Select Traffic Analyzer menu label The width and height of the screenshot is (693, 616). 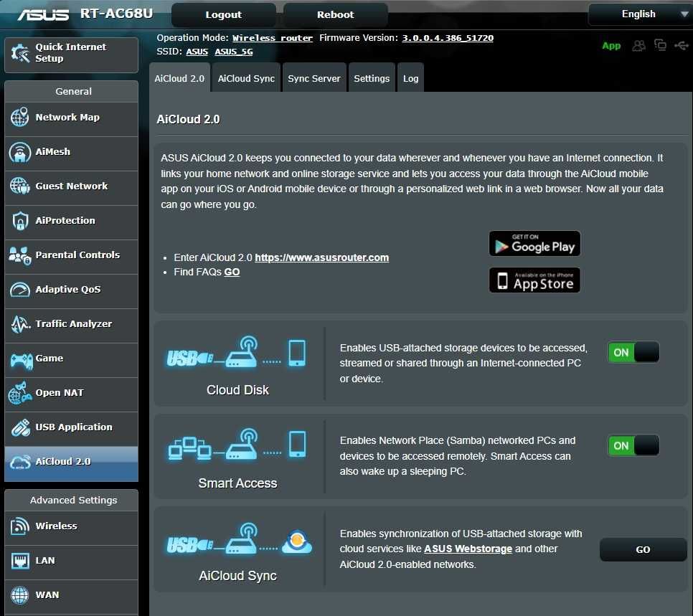(74, 324)
